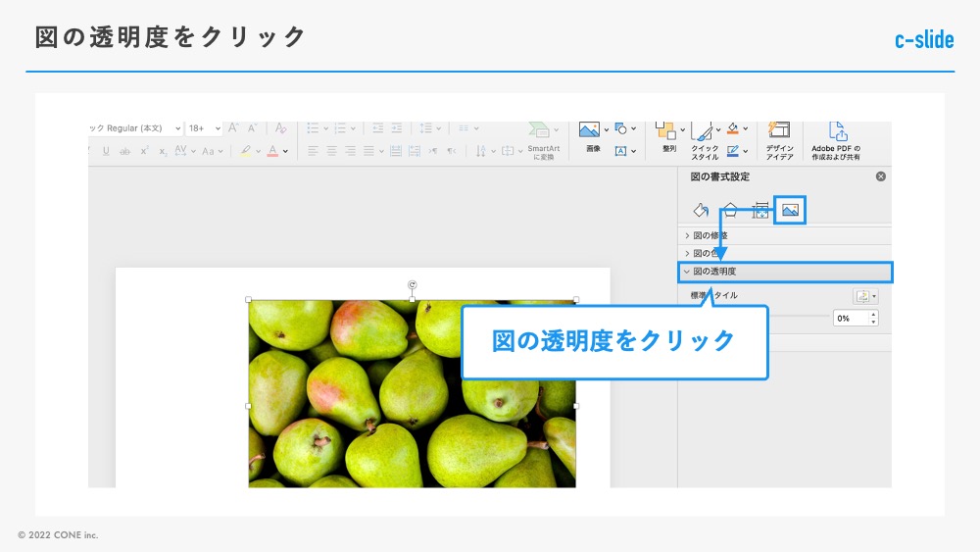The image size is (980, 552).
Task: Apply strikethrough to text
Action: click(x=125, y=151)
